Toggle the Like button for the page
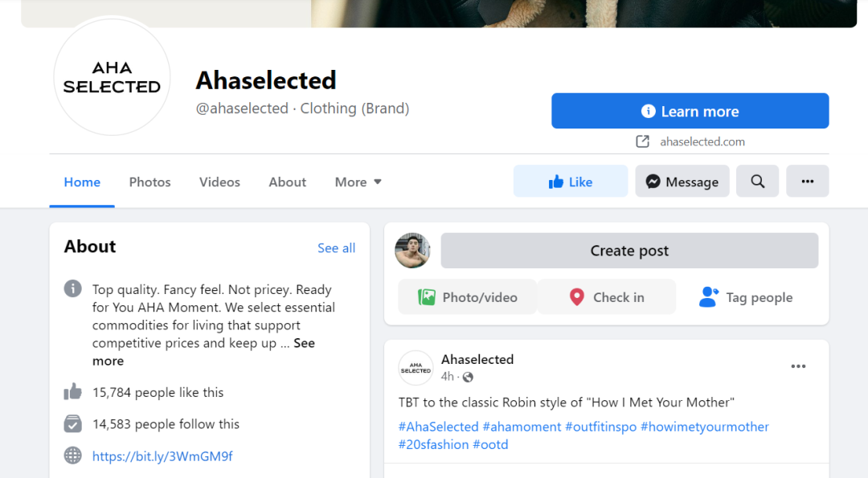This screenshot has height=478, width=868. tap(570, 182)
